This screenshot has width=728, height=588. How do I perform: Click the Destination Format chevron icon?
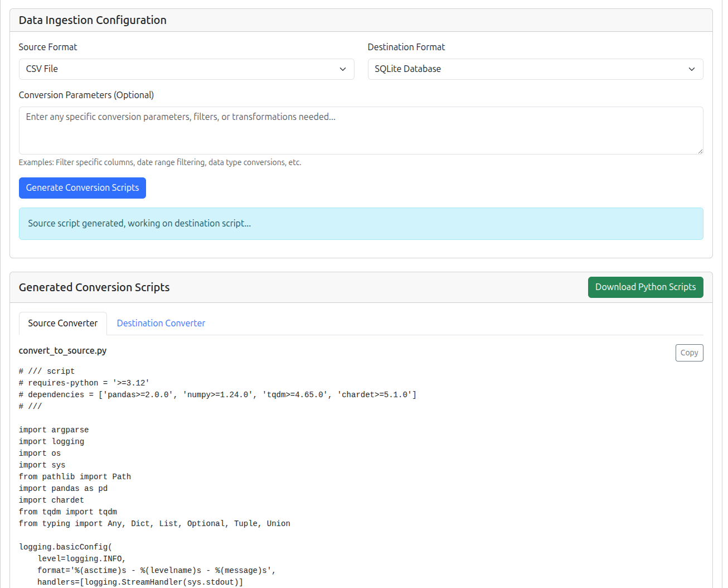click(692, 69)
